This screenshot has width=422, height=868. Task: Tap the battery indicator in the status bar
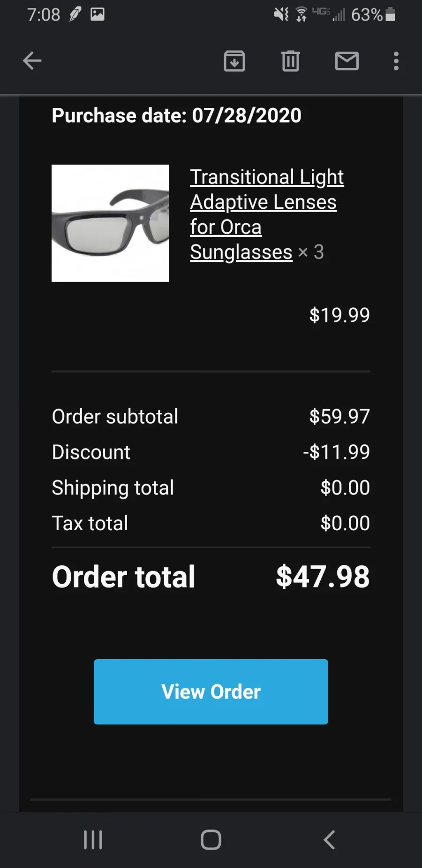click(390, 15)
